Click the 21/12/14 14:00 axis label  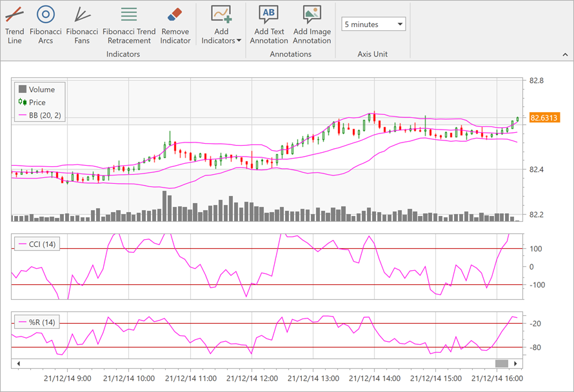coord(374,378)
